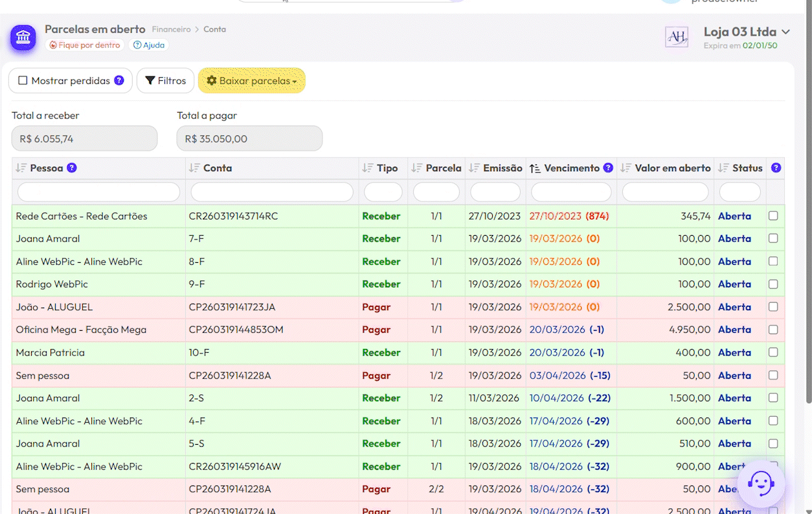Click the help icon in last column header
Screen dimensions: 812x514
[776, 168]
